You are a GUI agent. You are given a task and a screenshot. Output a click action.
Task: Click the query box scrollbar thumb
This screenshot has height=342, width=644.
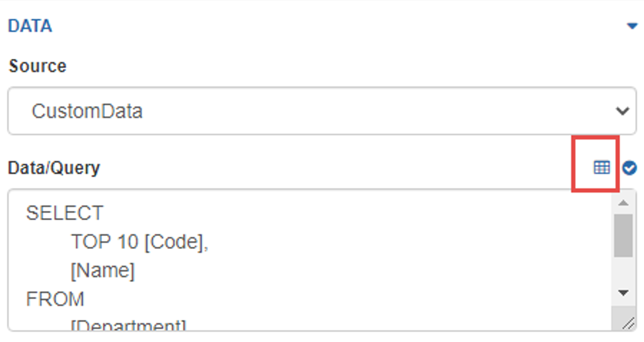point(623,236)
